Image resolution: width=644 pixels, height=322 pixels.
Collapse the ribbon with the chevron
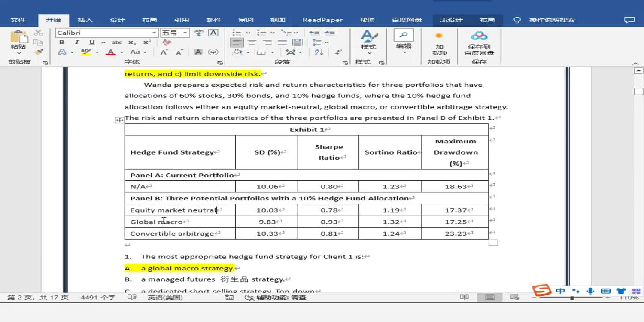(x=636, y=64)
